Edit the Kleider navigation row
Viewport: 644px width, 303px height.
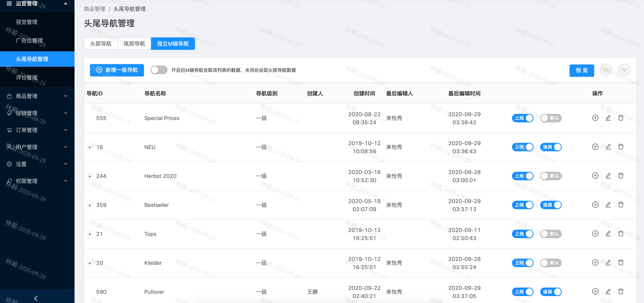(x=608, y=262)
